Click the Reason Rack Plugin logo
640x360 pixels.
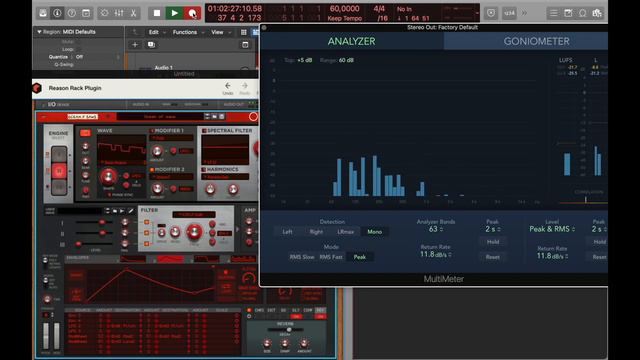point(37,88)
